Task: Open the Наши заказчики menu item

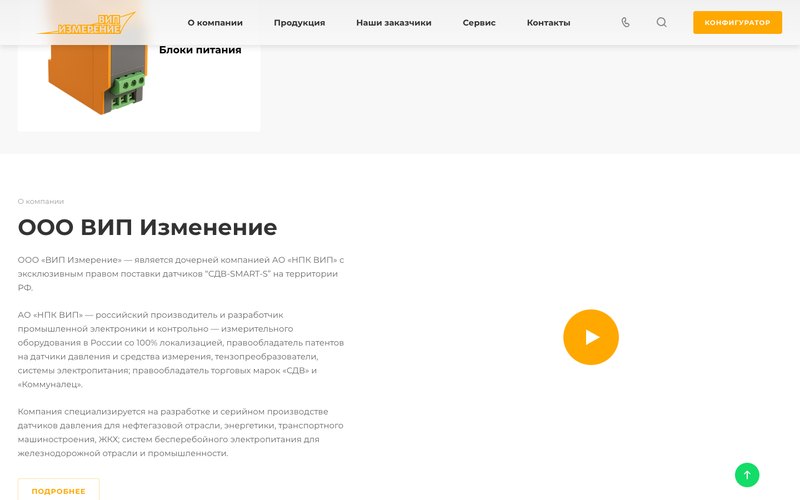Action: (x=394, y=23)
